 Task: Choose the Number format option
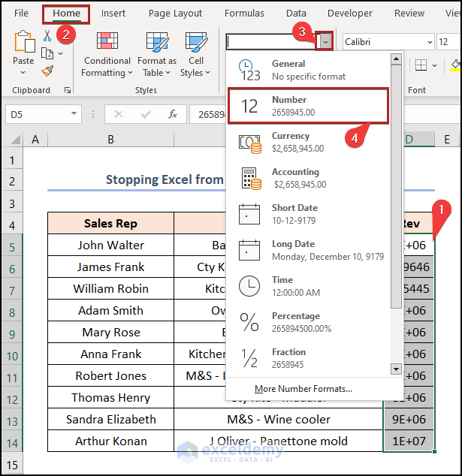coord(308,106)
